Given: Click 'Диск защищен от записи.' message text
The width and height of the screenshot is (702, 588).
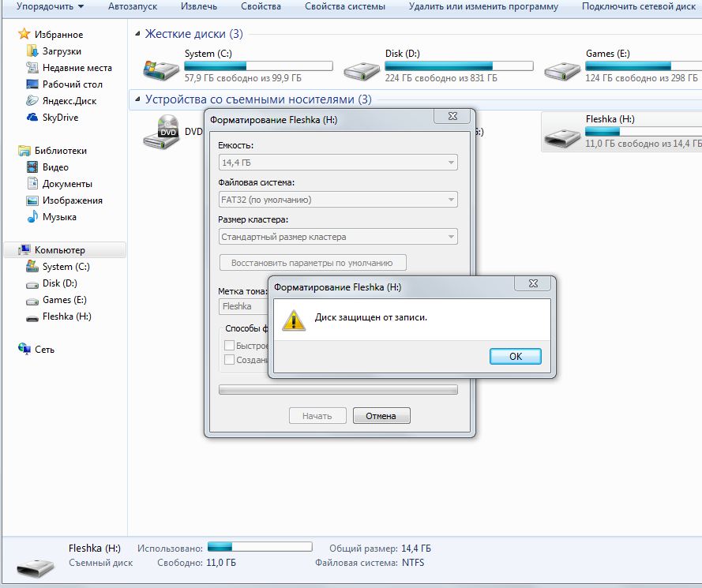Looking at the screenshot, I should (370, 317).
